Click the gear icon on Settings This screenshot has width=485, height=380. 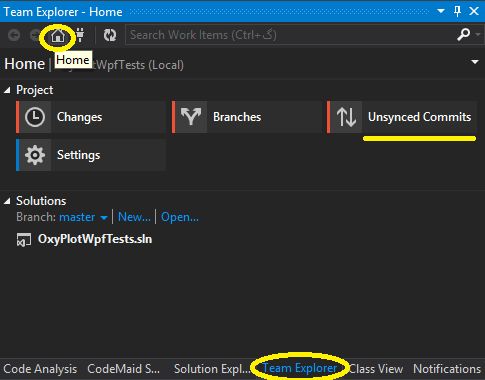(x=35, y=155)
